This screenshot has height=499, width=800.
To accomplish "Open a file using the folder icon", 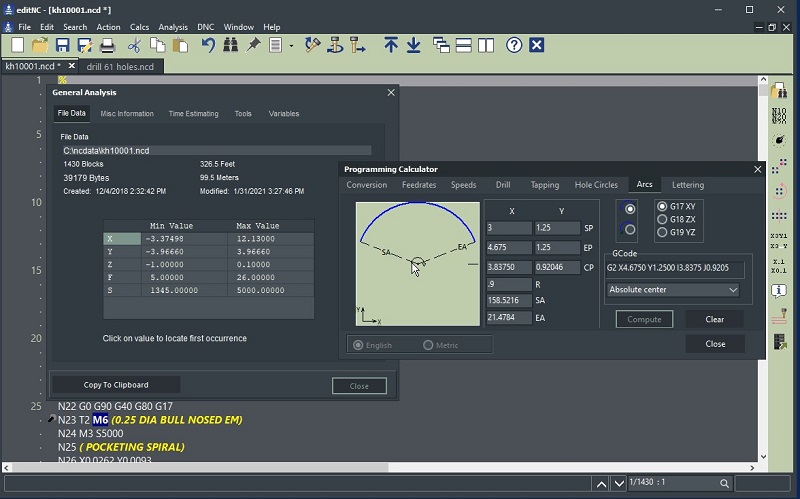I will tap(40, 45).
